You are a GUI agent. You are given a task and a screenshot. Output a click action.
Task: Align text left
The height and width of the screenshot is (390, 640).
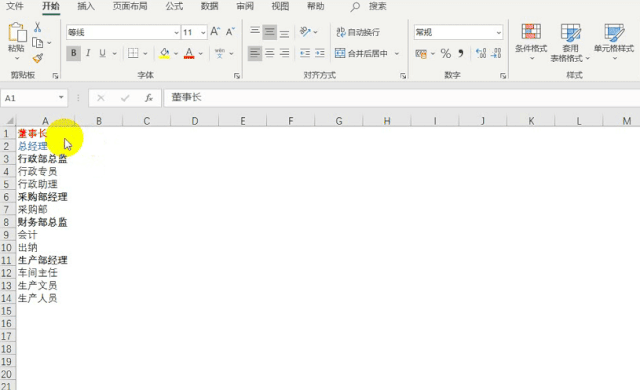(255, 53)
